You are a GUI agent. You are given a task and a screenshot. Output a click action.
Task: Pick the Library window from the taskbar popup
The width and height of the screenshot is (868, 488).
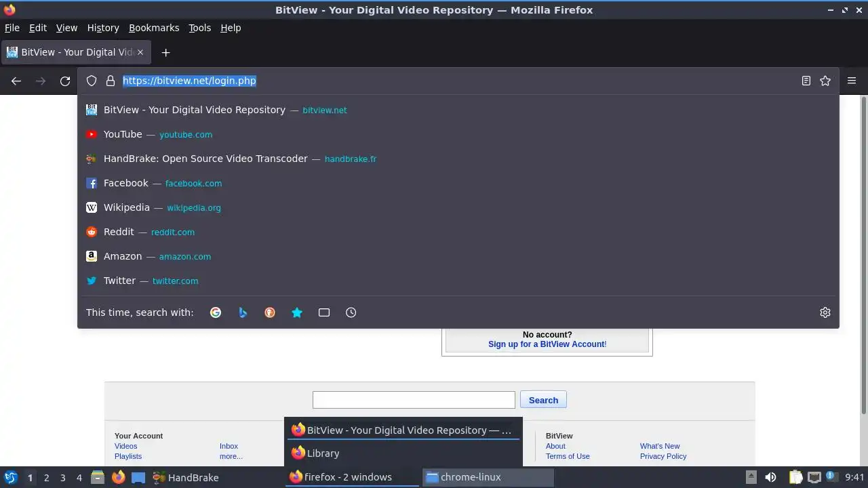[403, 453]
